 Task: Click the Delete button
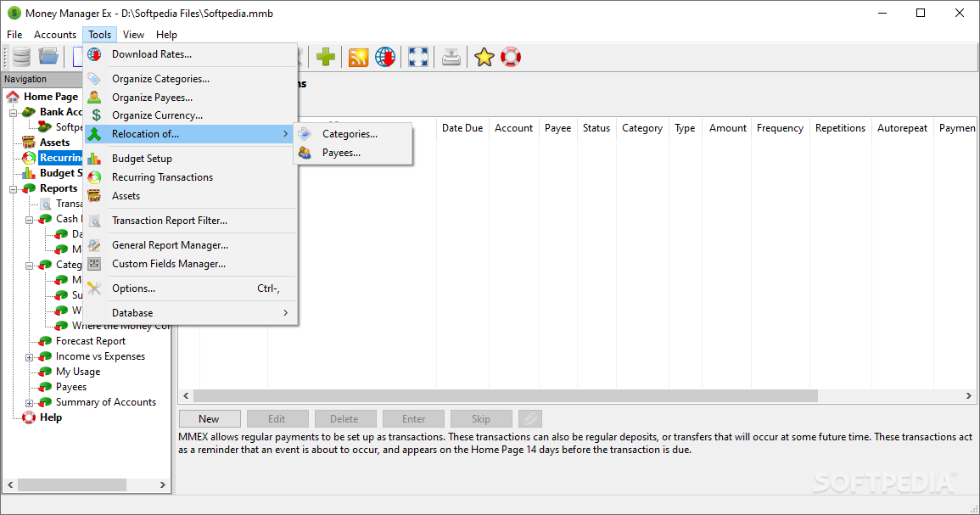344,419
